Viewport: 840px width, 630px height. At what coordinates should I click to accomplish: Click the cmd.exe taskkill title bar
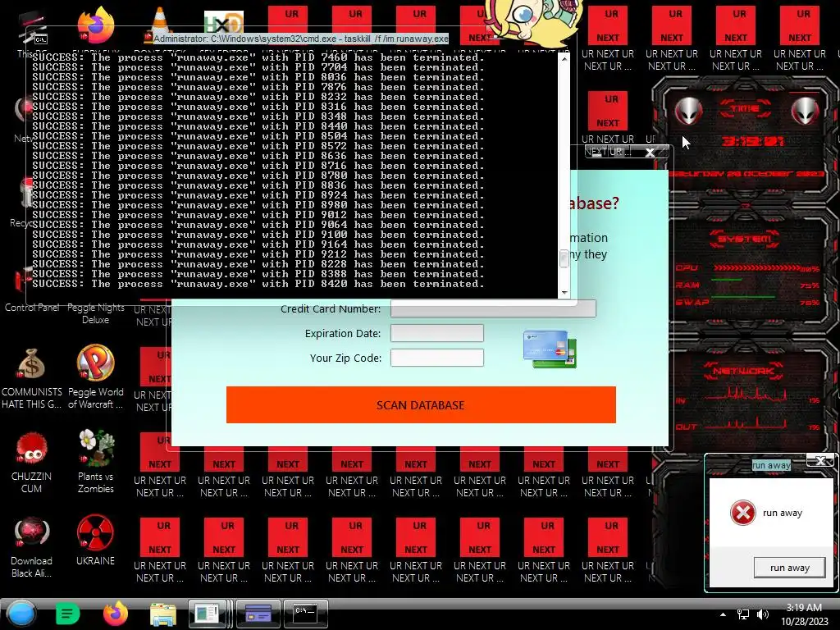pos(301,39)
